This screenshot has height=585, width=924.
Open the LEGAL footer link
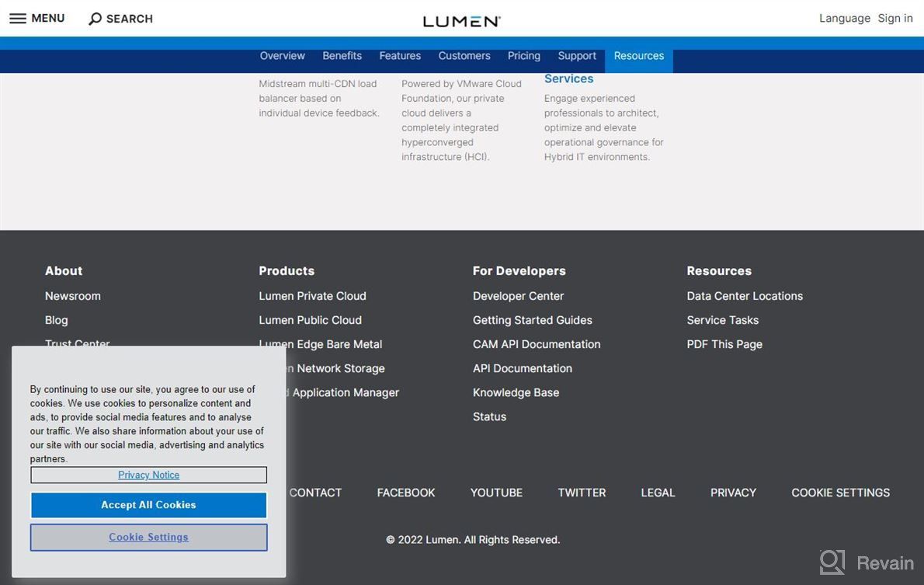[658, 493]
